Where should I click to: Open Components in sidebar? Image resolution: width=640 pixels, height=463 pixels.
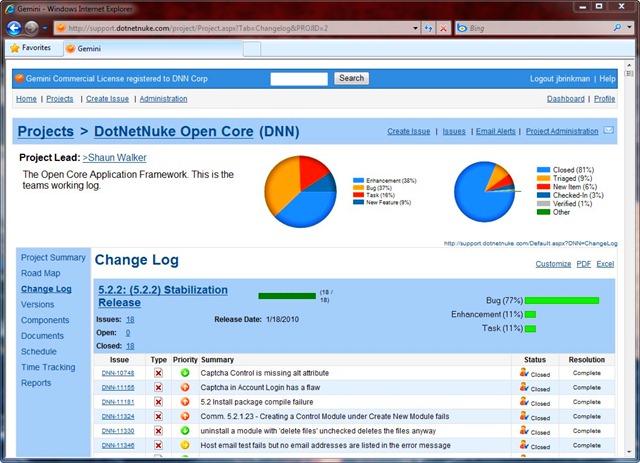tap(45, 320)
